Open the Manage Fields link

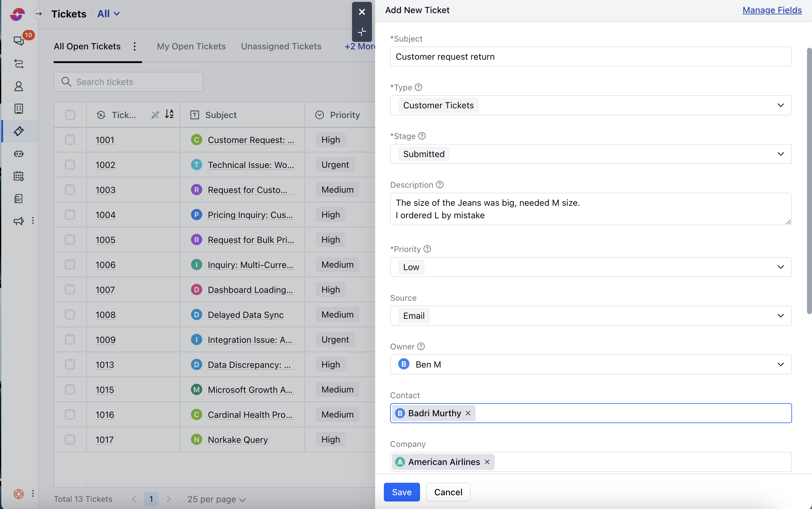tap(772, 10)
